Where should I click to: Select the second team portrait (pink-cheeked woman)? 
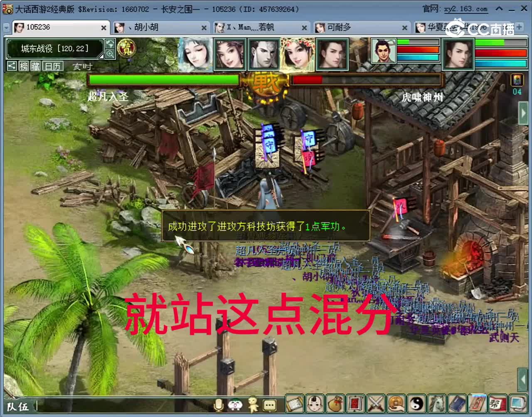click(x=230, y=54)
